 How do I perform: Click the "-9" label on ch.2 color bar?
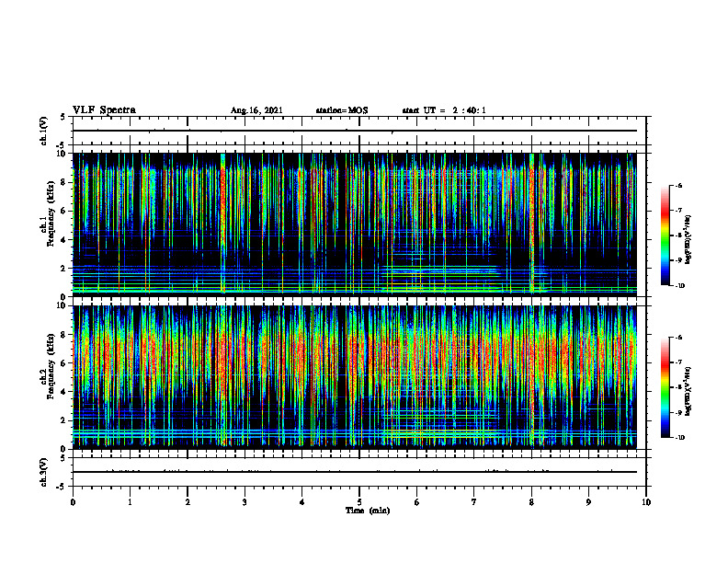pyautogui.click(x=679, y=412)
